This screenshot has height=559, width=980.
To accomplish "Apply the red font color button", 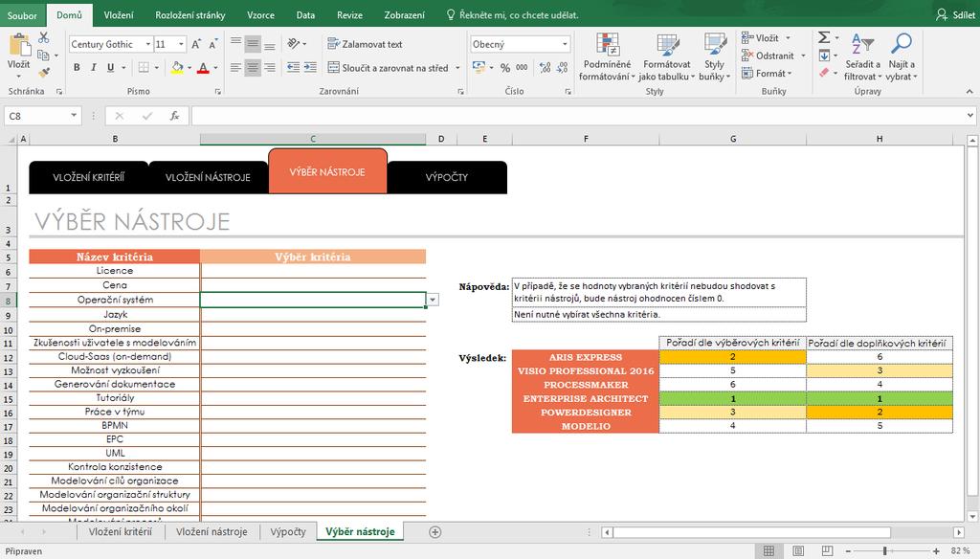I will click(x=203, y=68).
